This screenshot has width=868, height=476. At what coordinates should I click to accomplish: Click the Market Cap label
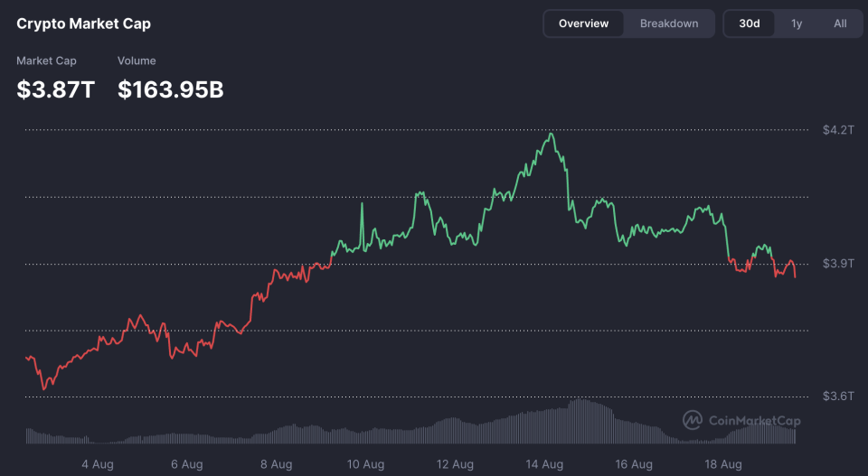[46, 61]
